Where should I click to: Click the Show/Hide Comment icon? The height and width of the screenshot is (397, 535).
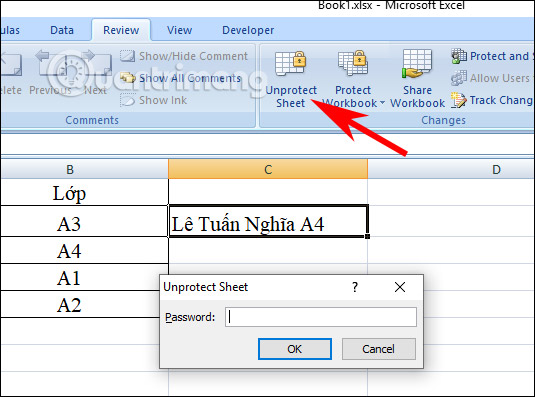click(128, 56)
